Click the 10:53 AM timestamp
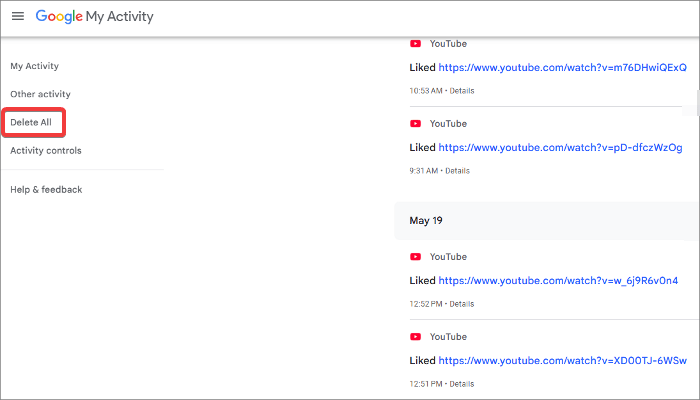The height and width of the screenshot is (400, 700). tap(426, 91)
